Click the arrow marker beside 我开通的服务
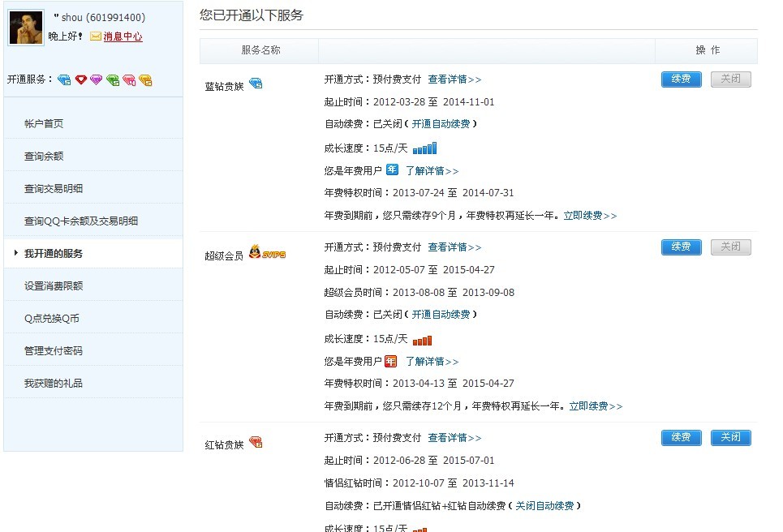The height and width of the screenshot is (532, 783). point(16,253)
